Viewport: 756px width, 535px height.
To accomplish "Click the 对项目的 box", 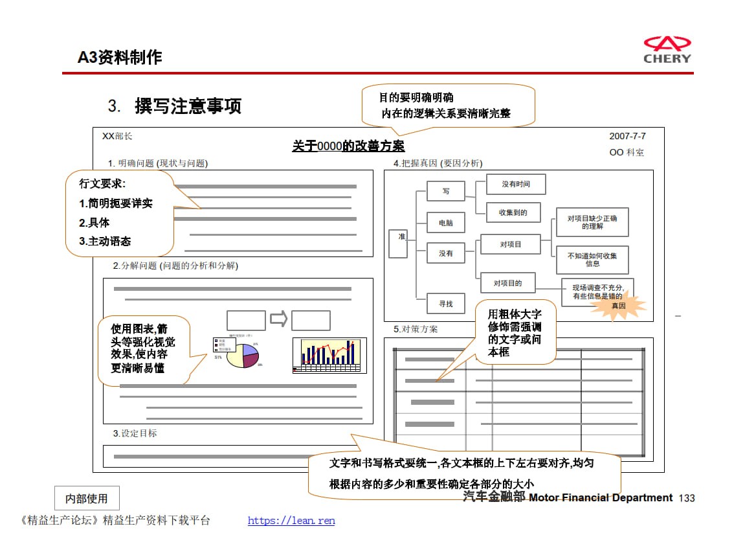I will (507, 283).
